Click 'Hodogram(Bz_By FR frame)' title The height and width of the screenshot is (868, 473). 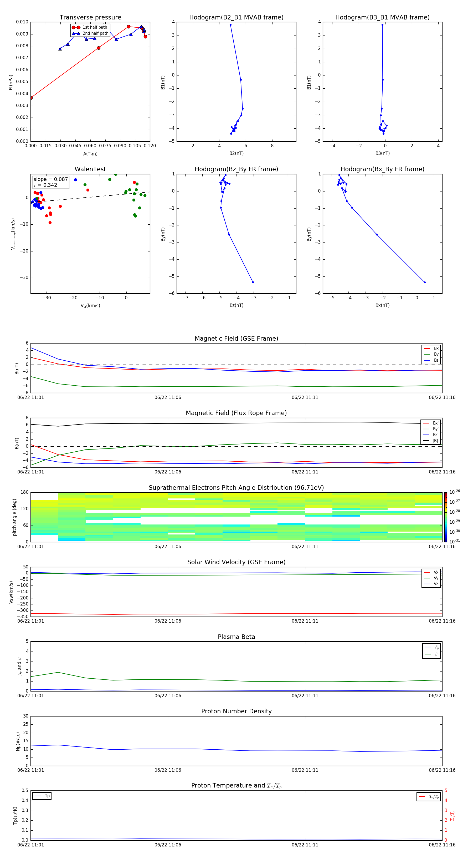[x=236, y=169]
